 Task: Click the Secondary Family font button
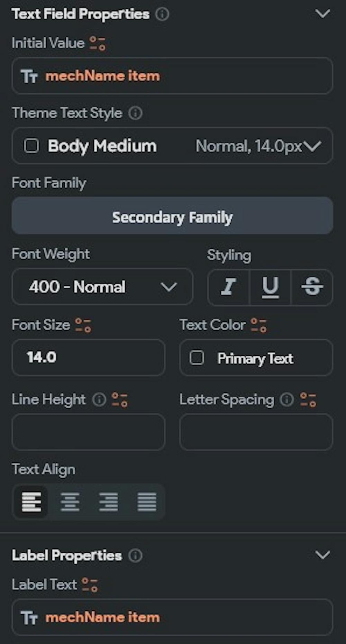point(172,218)
